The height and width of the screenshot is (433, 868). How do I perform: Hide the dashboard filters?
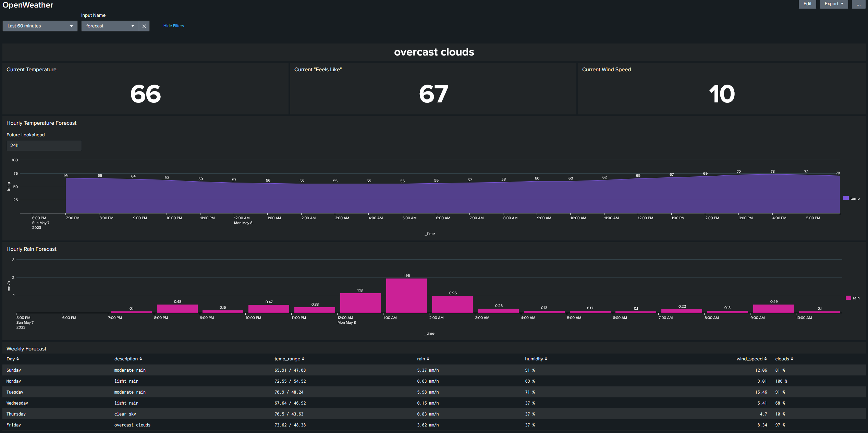tap(173, 26)
